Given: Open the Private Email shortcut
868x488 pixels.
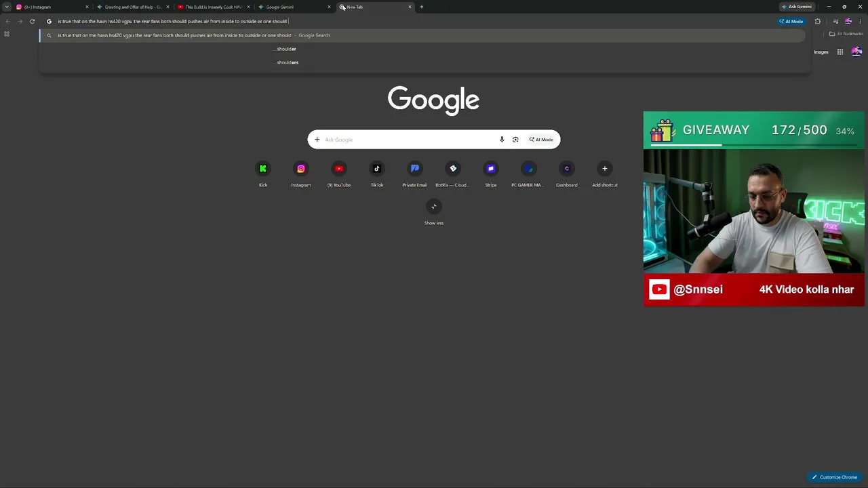Looking at the screenshot, I should 415,174.
